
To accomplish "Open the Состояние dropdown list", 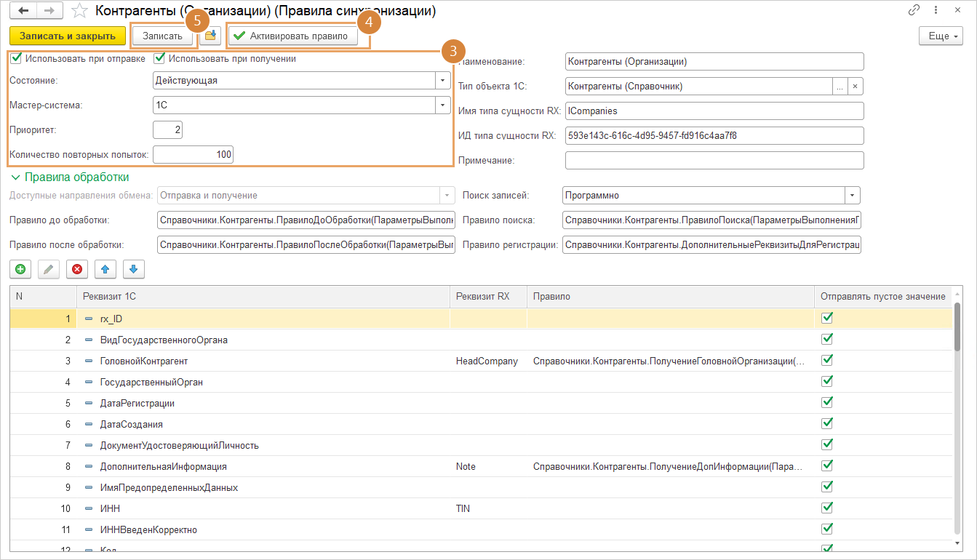I will coord(442,81).
